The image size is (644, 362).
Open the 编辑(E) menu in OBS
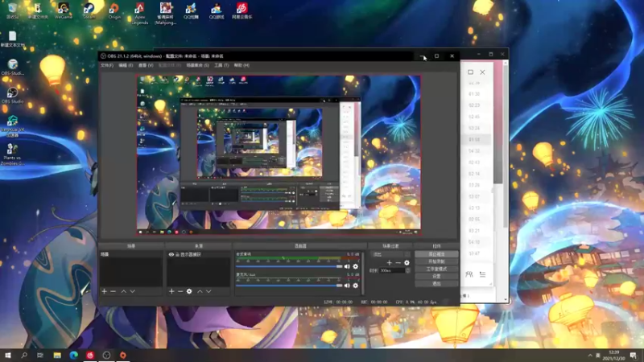[126, 65]
